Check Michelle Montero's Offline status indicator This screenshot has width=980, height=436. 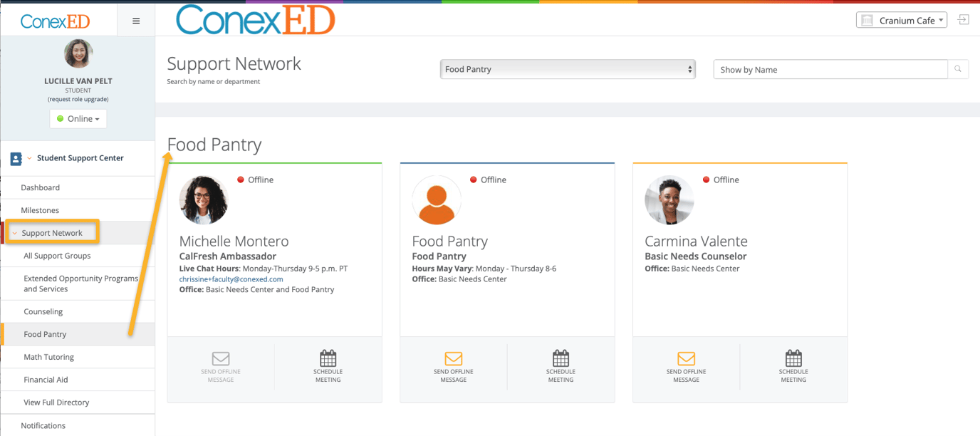pos(242,180)
